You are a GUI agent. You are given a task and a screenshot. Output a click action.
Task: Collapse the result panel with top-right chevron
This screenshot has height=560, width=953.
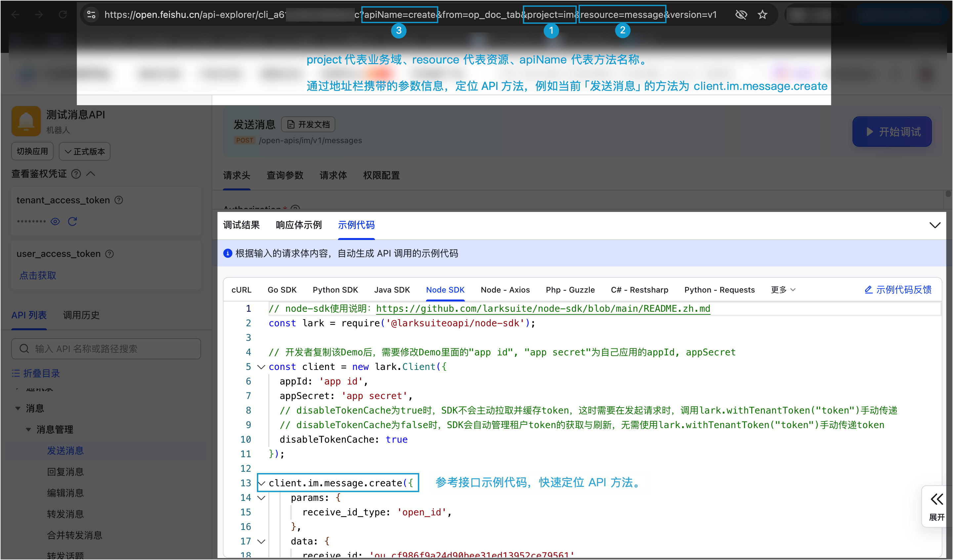tap(934, 225)
